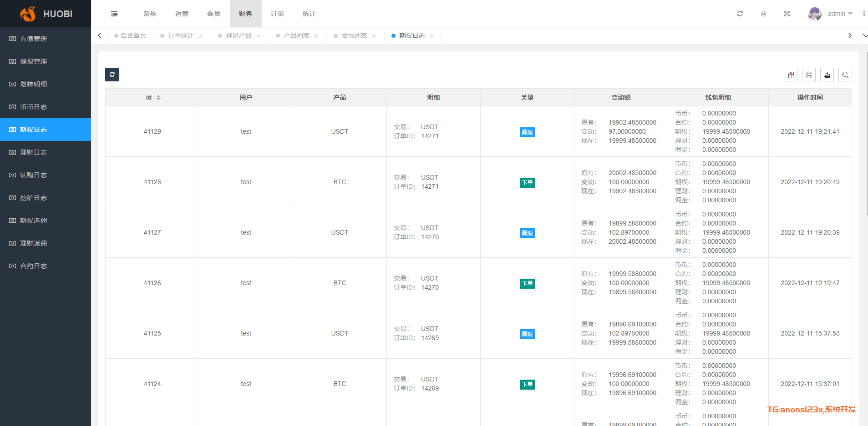
Task: Open column filter grid icon
Action: click(x=791, y=75)
